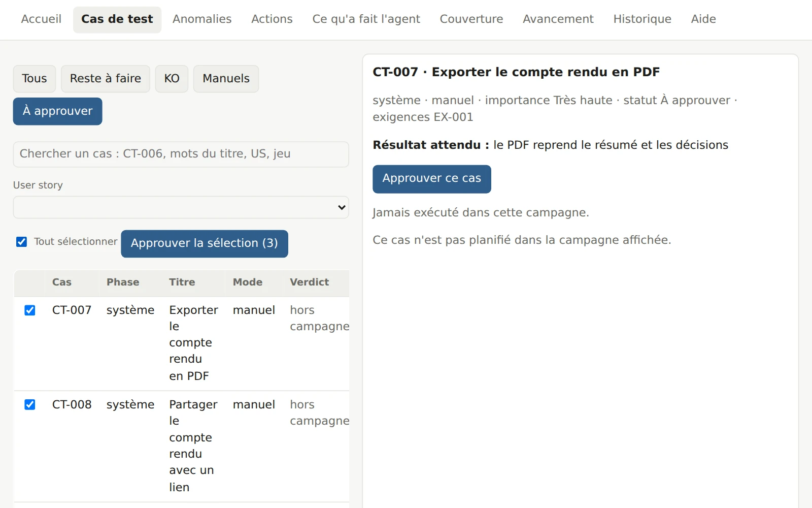Open the Actions tab
This screenshot has height=508, width=812.
pyautogui.click(x=272, y=19)
